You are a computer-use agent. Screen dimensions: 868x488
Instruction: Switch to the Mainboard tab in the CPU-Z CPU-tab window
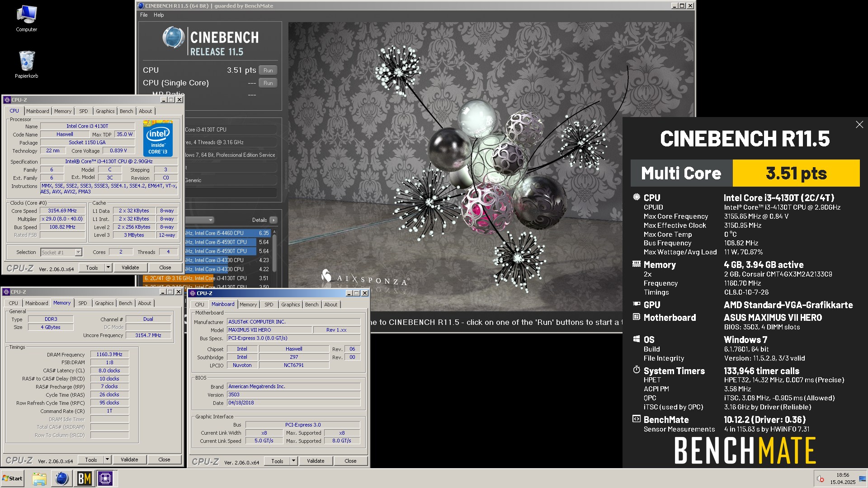pyautogui.click(x=38, y=111)
